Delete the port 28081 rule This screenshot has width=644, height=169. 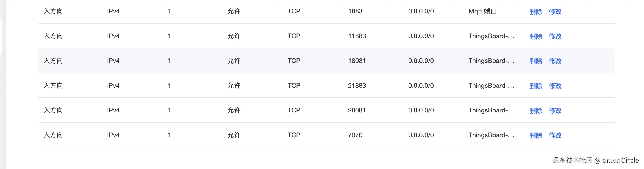coord(536,111)
